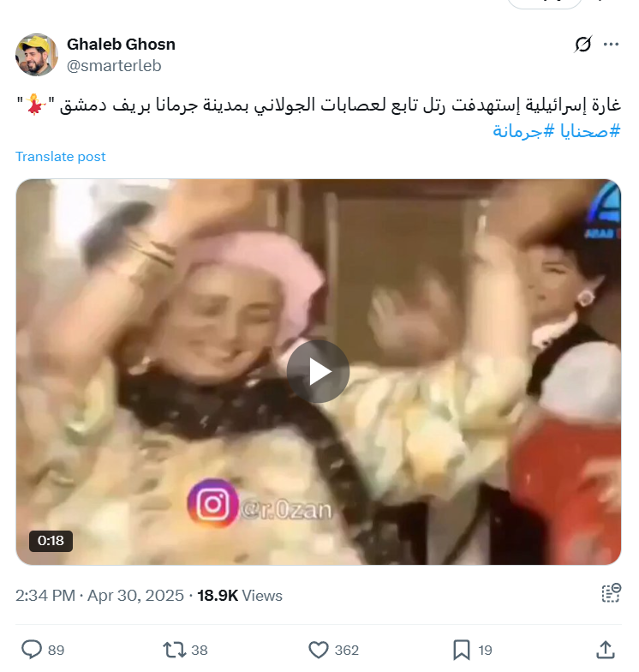Click the 362 likes count
The height and width of the screenshot is (672, 639).
pos(346,650)
